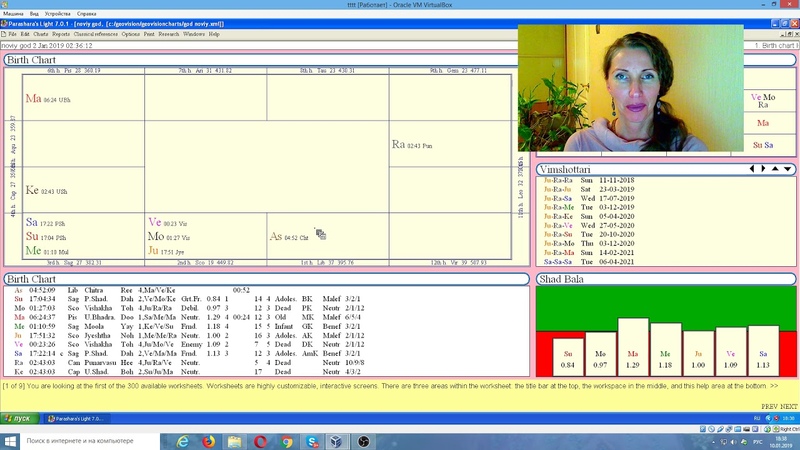Select the Mo 0.97 bar in Shad Bala
The image size is (800, 450).
600,354
